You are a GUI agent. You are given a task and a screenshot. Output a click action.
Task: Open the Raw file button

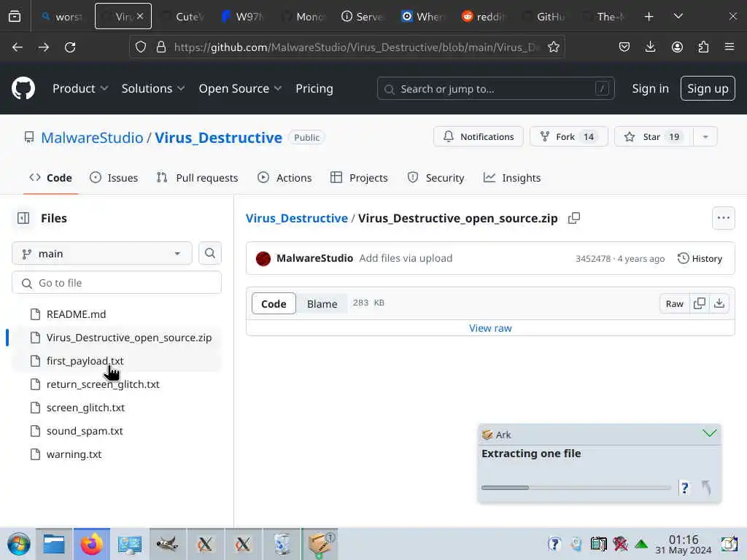674,303
